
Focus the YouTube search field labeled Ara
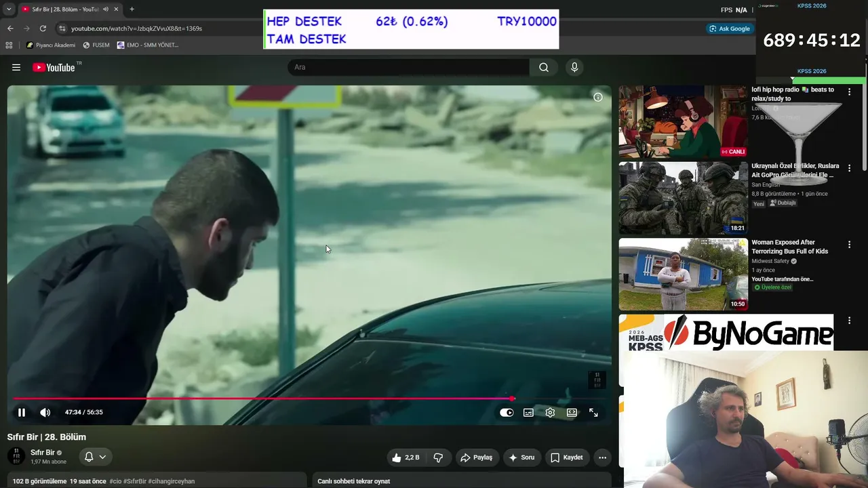click(408, 67)
